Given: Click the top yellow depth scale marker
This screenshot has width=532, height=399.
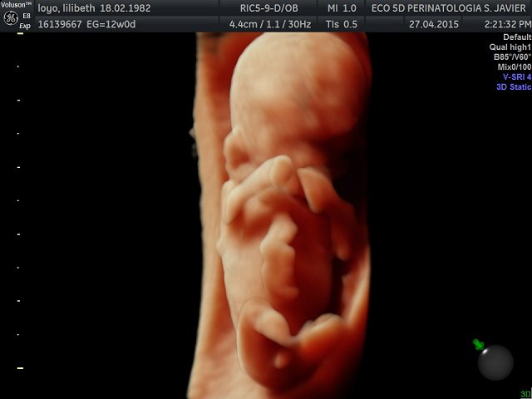Looking at the screenshot, I should coord(20,33).
